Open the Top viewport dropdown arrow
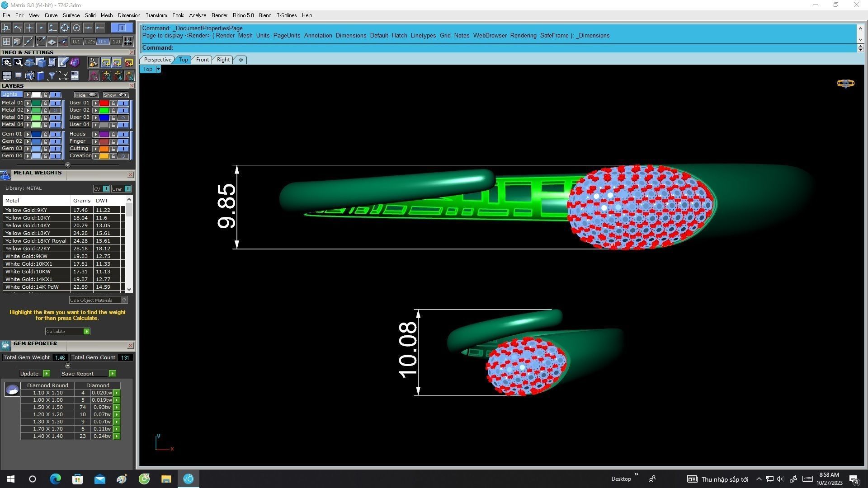This screenshot has height=488, width=868. click(x=158, y=69)
